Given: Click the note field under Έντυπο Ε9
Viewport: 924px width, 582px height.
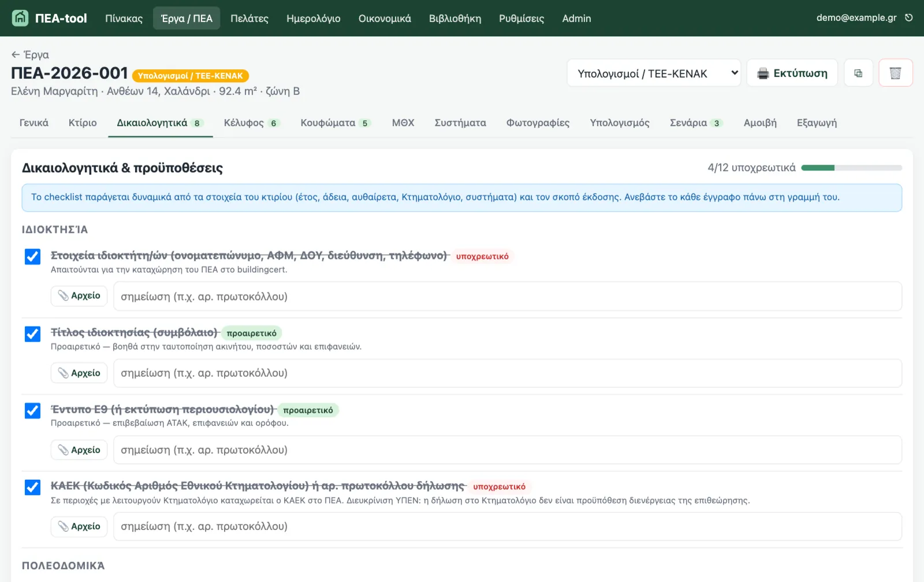Looking at the screenshot, I should 508,450.
